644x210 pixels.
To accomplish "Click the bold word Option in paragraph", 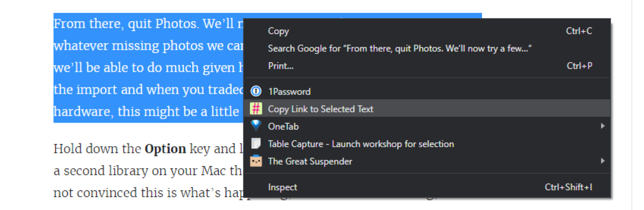I will pyautogui.click(x=165, y=149).
